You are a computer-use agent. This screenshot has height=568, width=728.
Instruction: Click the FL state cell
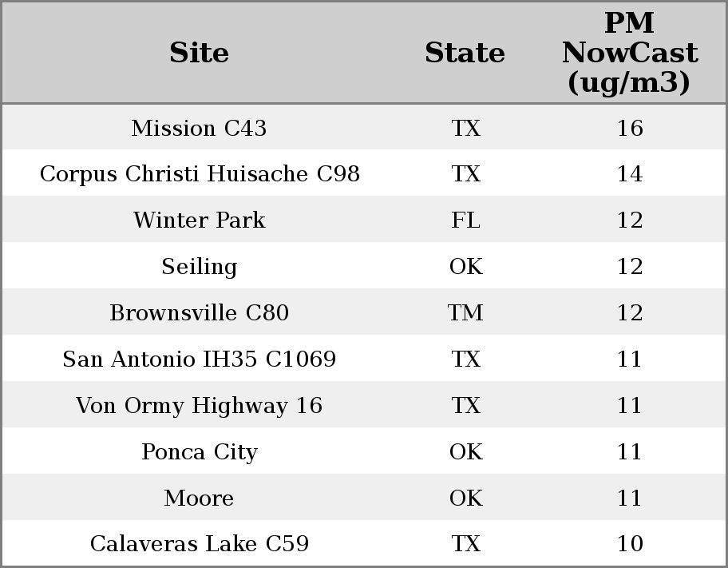(465, 220)
